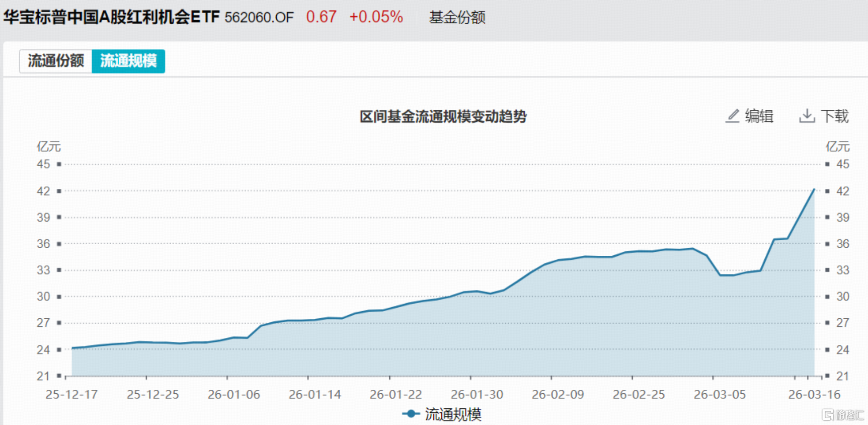The image size is (868, 425).
Task: Toggle the 流通规模 legend marker
Action: coord(411,414)
